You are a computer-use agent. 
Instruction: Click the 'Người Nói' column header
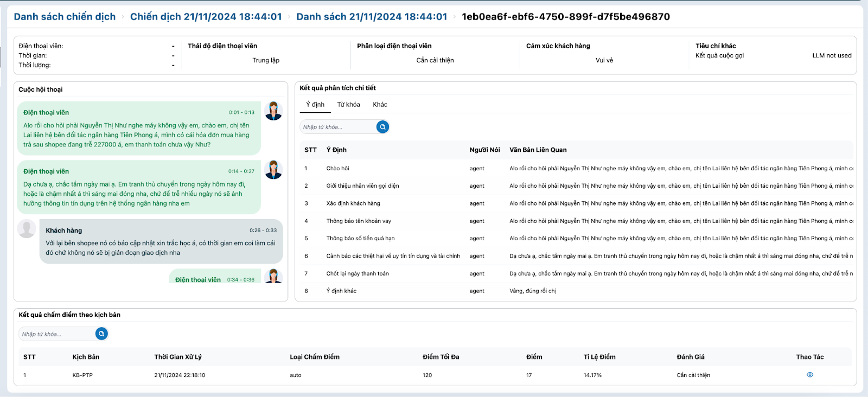[x=485, y=150]
